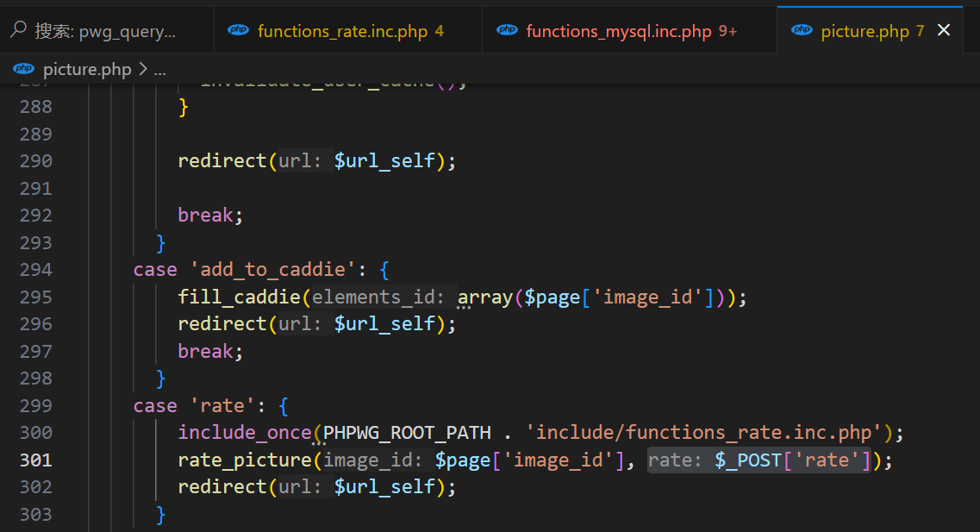Click PHP icon on picture.php tab
Viewport: 980px width, 532px height.
pos(802,30)
